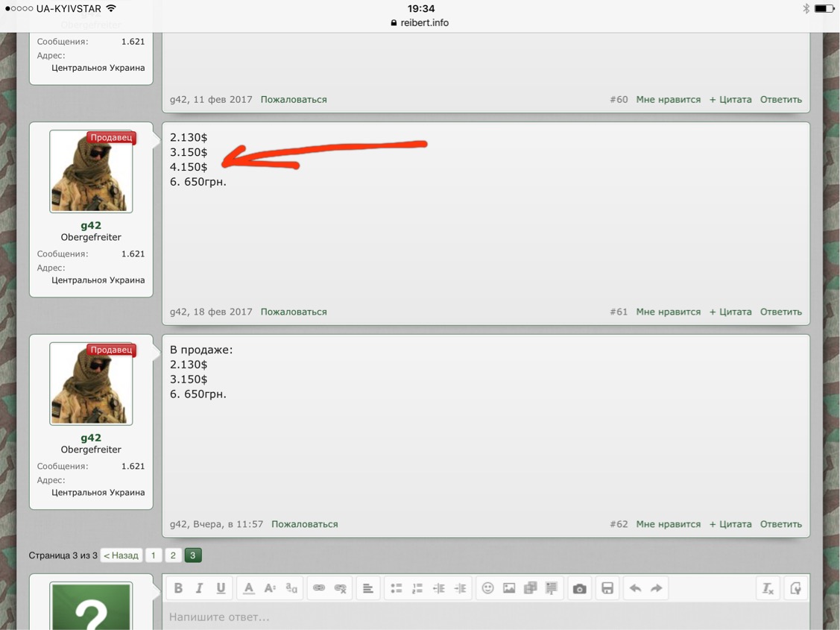
Task: Go back with '< Назад' link
Action: pyautogui.click(x=121, y=555)
